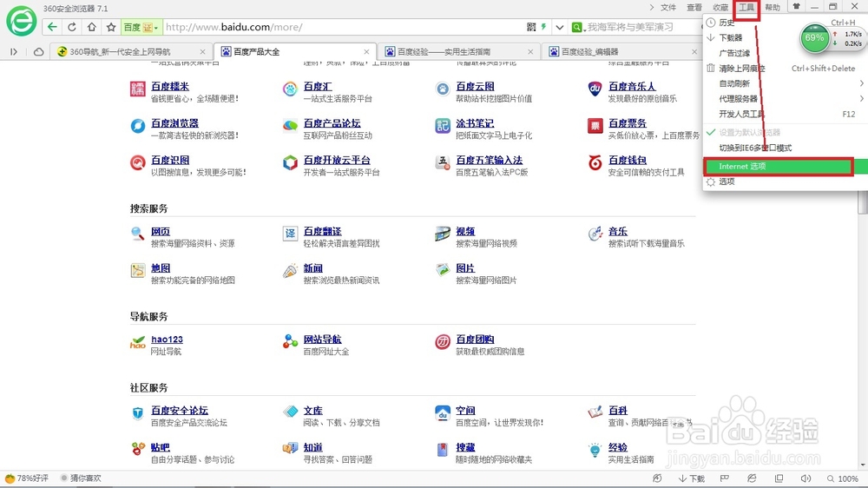The width and height of the screenshot is (868, 488).
Task: Click the green lightning speed-mode icon
Action: pos(543,27)
